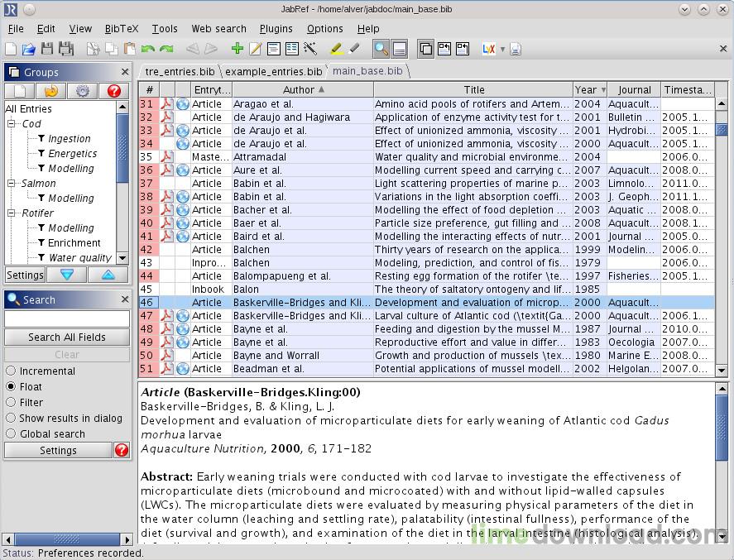The image size is (734, 560).
Task: Click the Groups panel refresh icon
Action: pyautogui.click(x=51, y=91)
